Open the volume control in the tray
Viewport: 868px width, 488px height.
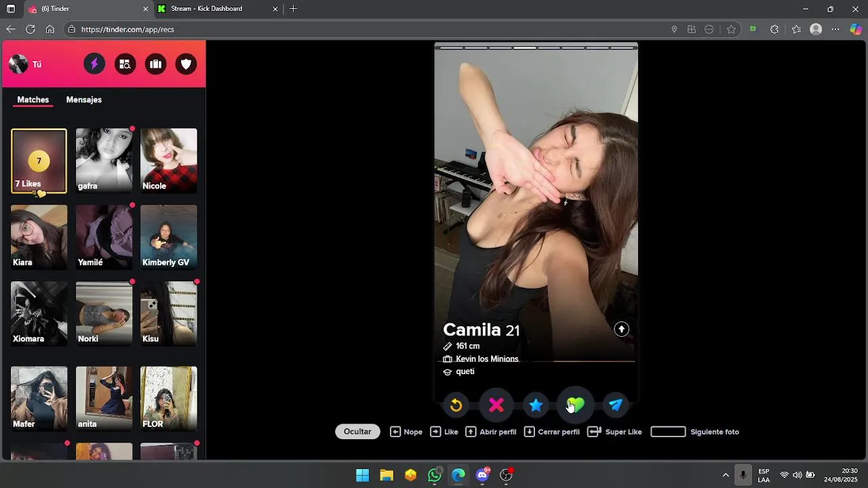coord(797,475)
